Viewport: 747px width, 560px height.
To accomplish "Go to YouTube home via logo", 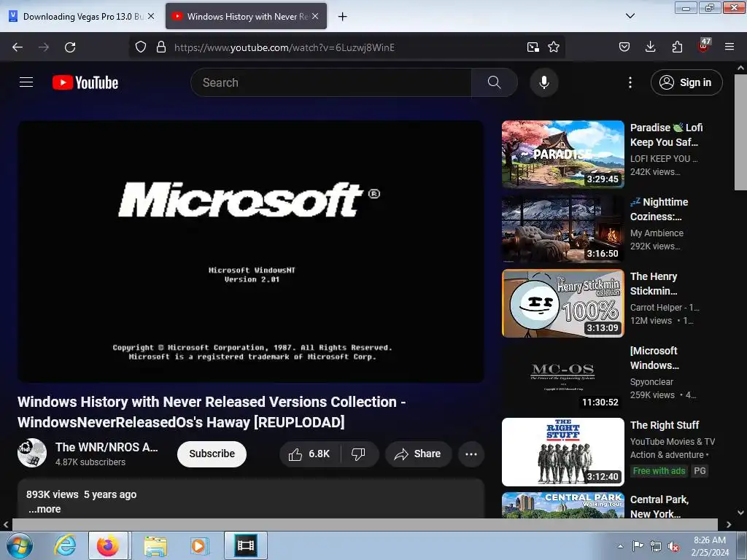I will [85, 82].
